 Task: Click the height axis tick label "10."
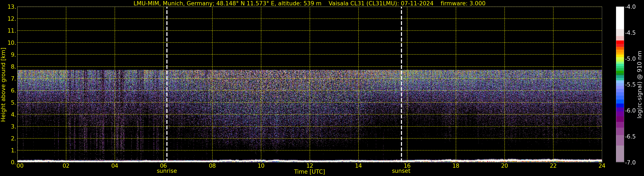pyautogui.click(x=12, y=43)
